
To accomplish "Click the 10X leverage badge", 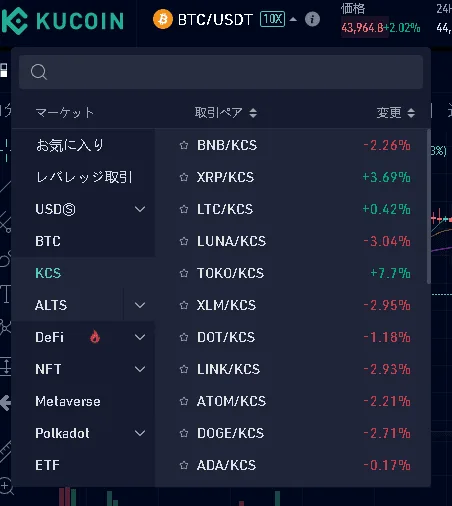I will (x=272, y=19).
